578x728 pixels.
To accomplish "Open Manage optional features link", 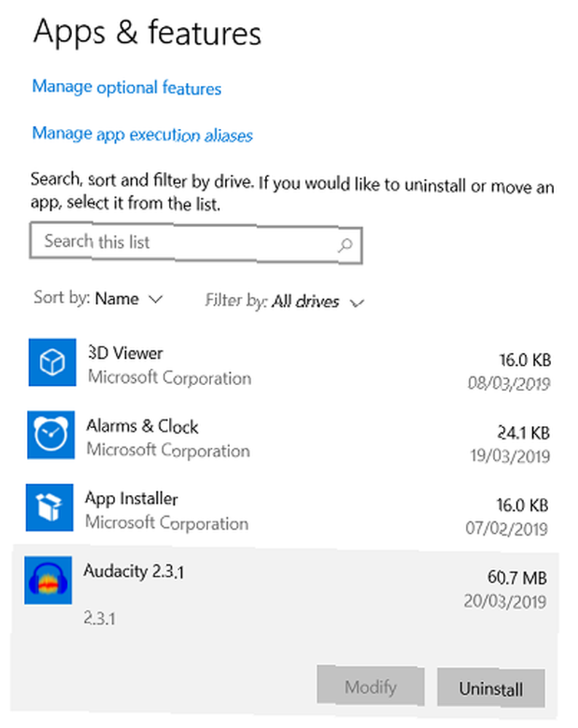I will [x=126, y=87].
